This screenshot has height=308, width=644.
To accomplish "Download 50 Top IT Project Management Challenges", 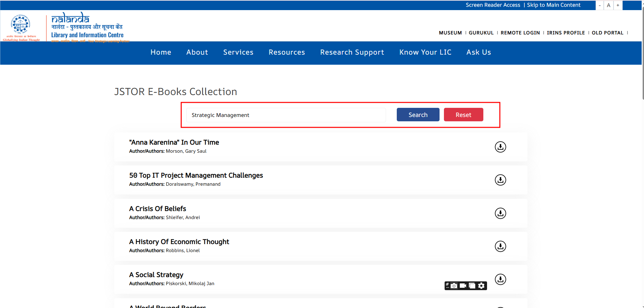I will (x=500, y=180).
